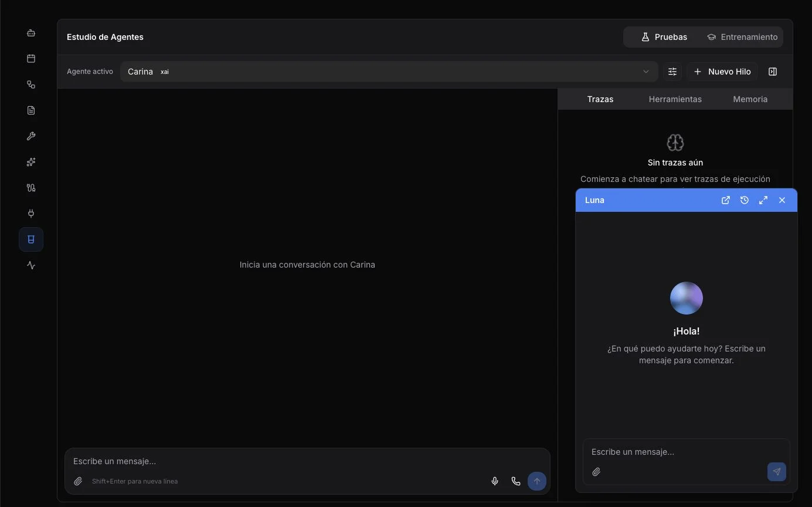Viewport: 812px width, 507px height.
Task: Click the Sin trazas aún text
Action: [x=675, y=163]
